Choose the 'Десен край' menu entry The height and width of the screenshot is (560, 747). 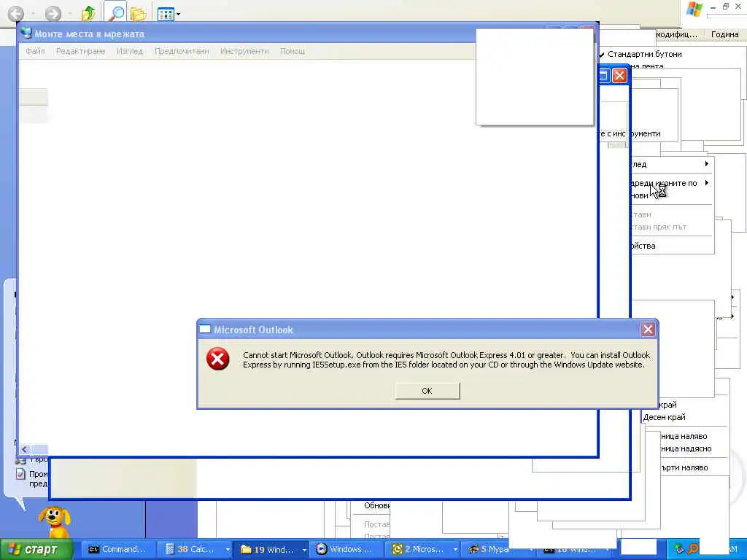click(x=664, y=417)
